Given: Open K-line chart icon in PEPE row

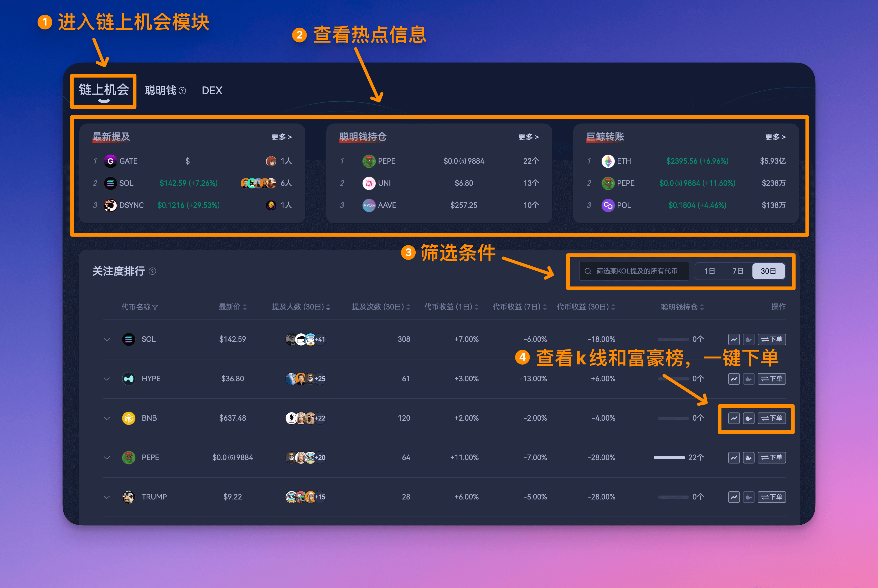Looking at the screenshot, I should tap(734, 457).
